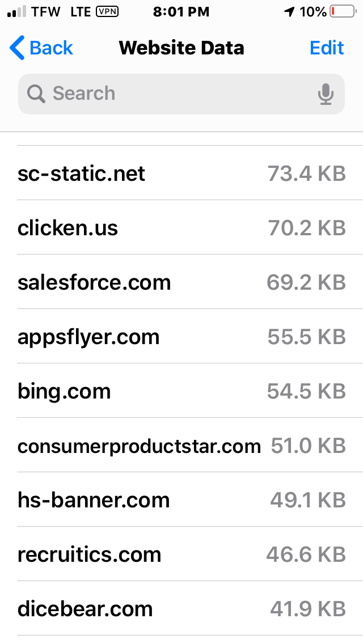Go Back to previous settings screen
The image size is (363, 644).
[41, 48]
